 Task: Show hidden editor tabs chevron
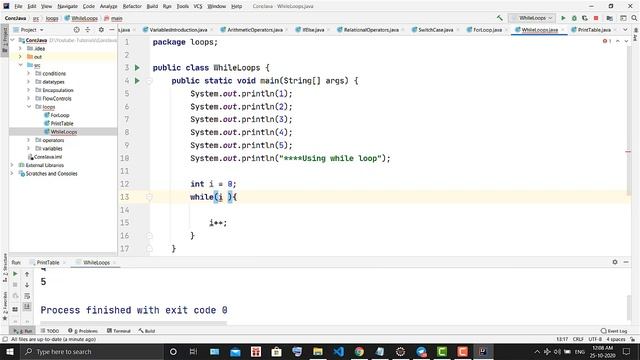pos(625,30)
